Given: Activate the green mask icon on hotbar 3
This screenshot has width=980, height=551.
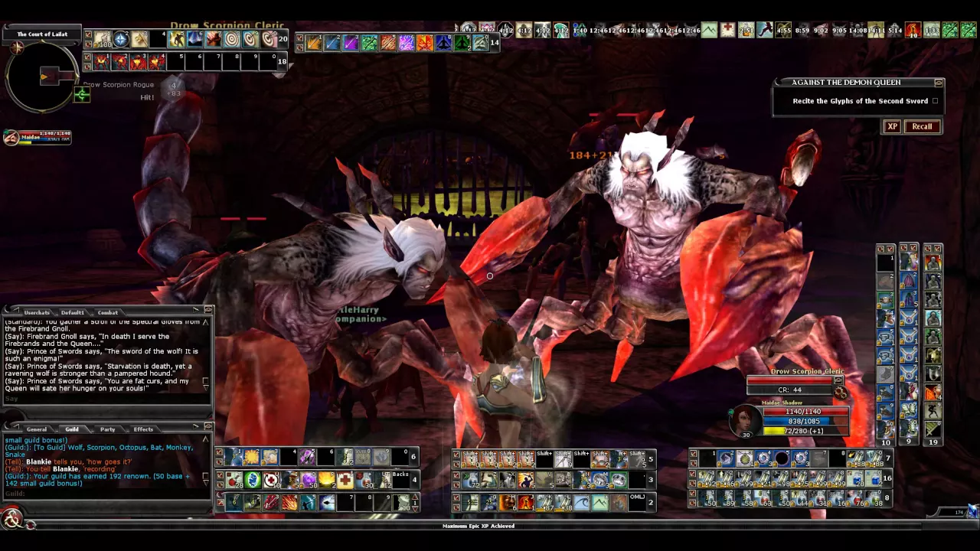Looking at the screenshot, I should click(619, 480).
